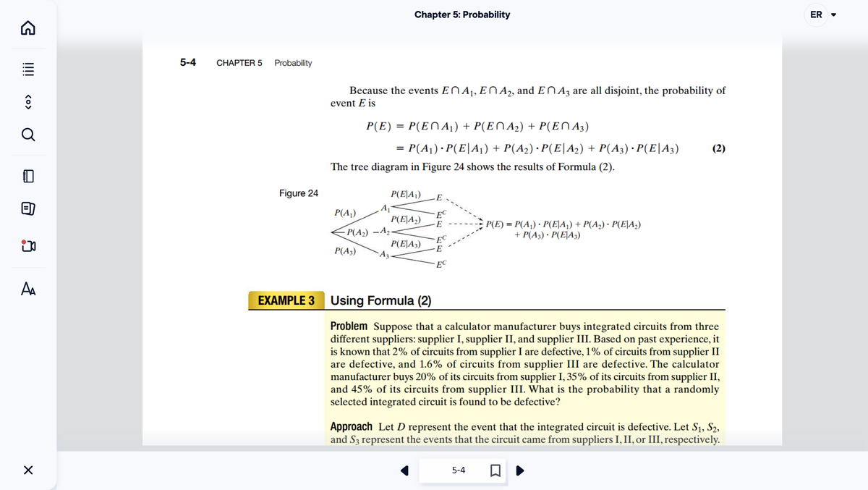868x490 pixels.
Task: Click the highlighted EXAMPLE 3 label
Action: coord(286,300)
